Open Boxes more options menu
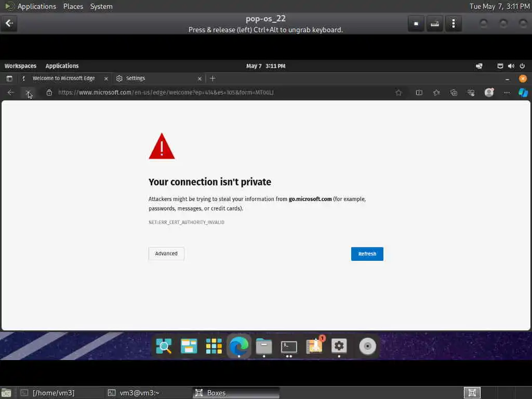This screenshot has height=399, width=532. (x=453, y=23)
